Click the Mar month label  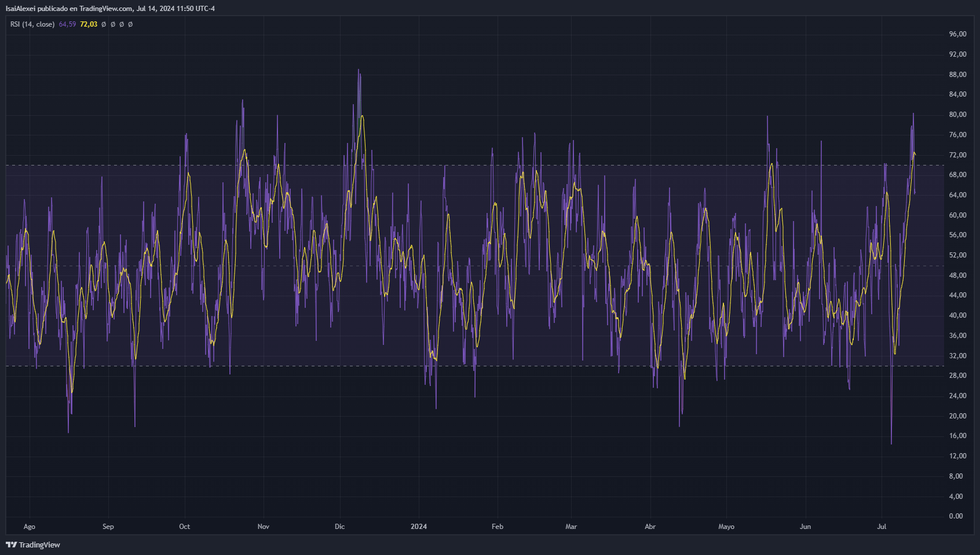click(x=571, y=527)
